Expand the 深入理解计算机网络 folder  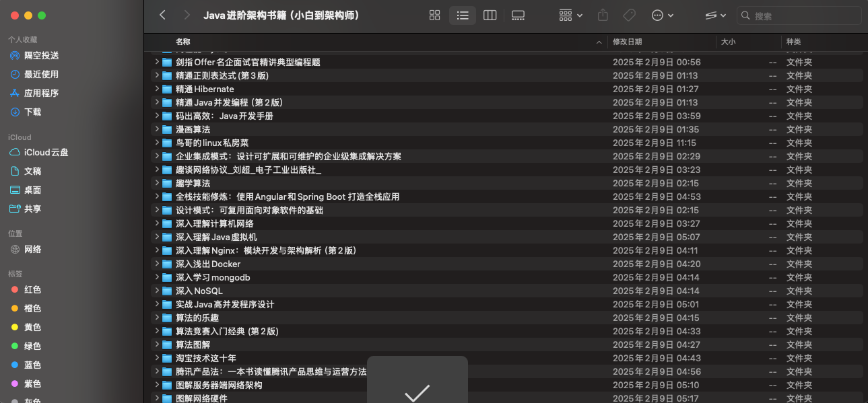pyautogui.click(x=156, y=223)
